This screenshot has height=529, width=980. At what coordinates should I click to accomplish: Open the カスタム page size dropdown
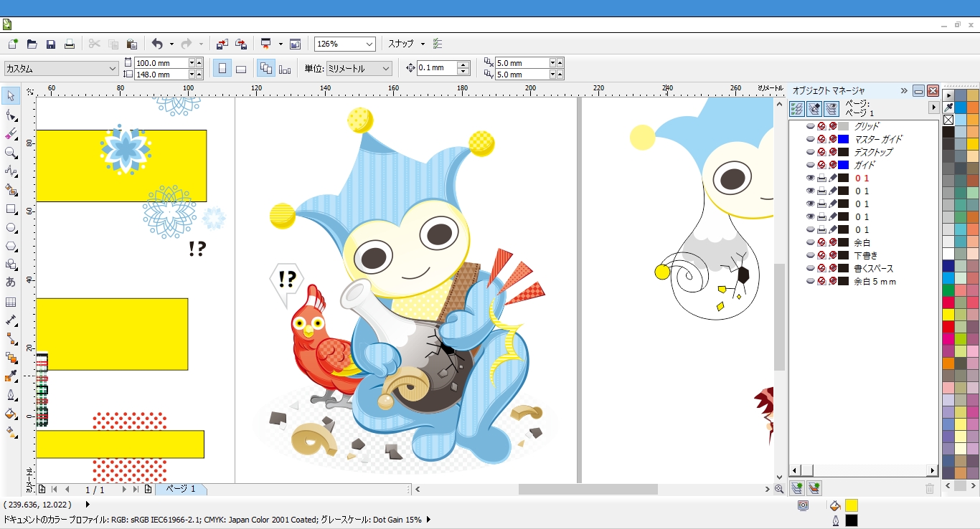tap(113, 69)
